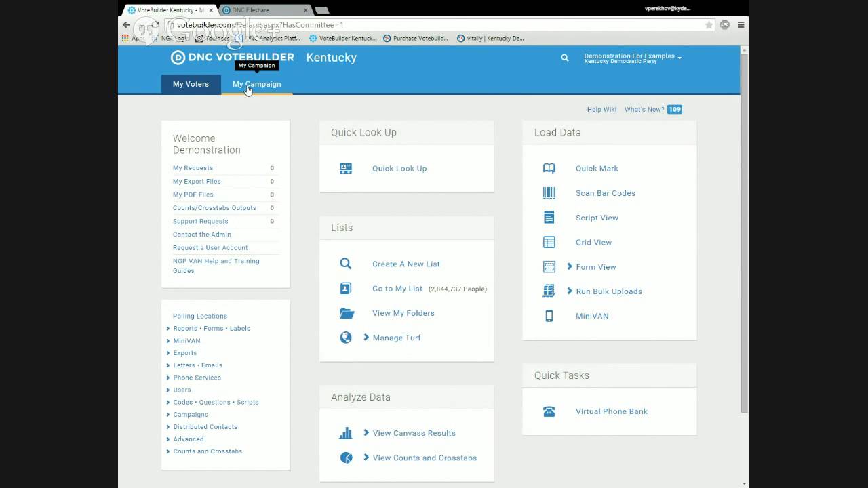This screenshot has height=488, width=868.
Task: Click the Scan Bar Codes link text
Action: coord(606,193)
